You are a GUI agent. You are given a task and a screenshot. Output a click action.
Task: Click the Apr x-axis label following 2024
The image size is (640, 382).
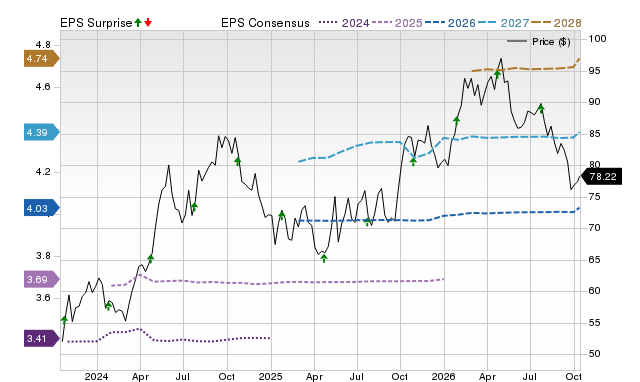[x=140, y=376]
